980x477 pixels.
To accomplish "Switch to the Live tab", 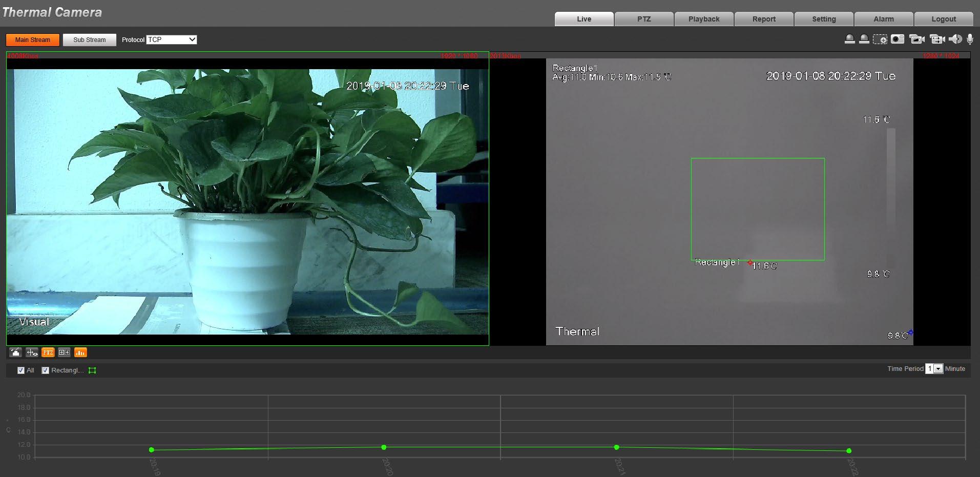I will [x=584, y=19].
